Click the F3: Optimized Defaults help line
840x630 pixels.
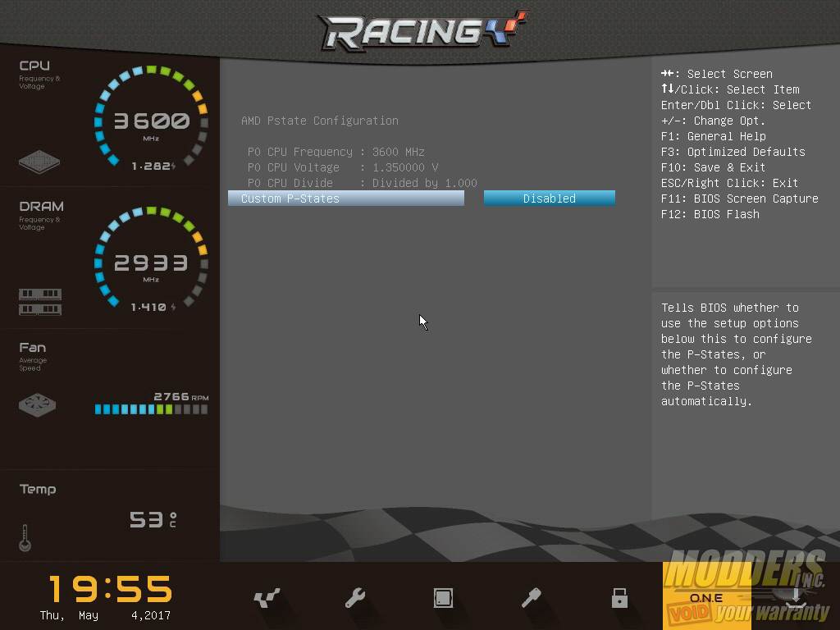coord(733,152)
